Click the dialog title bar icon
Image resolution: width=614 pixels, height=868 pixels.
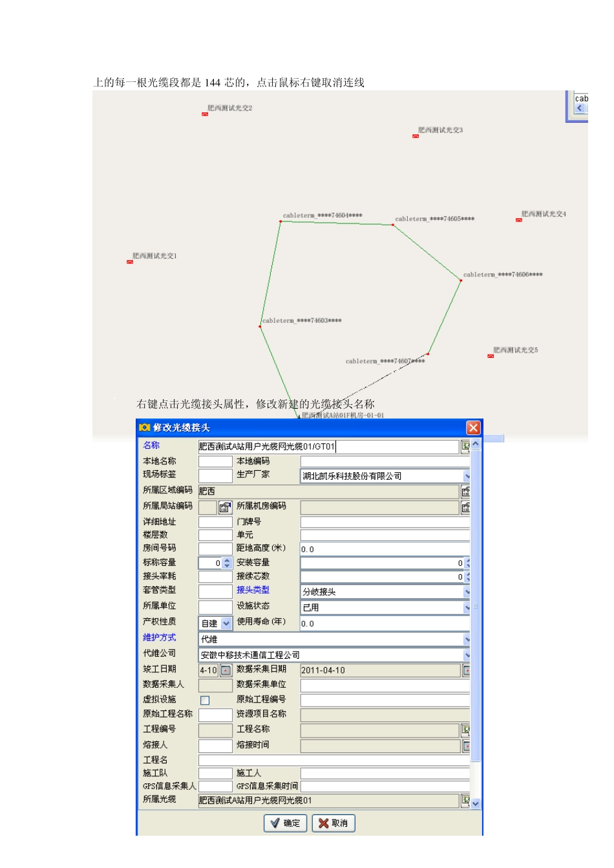click(145, 428)
